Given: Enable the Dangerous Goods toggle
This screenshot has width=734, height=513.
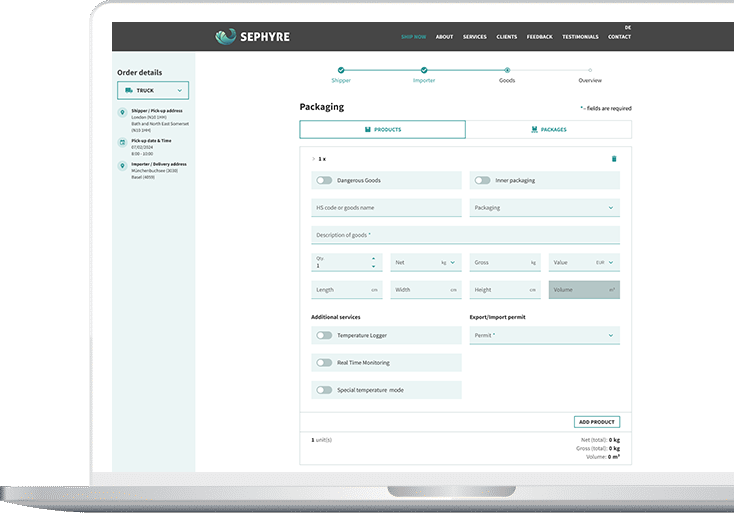Looking at the screenshot, I should point(324,181).
